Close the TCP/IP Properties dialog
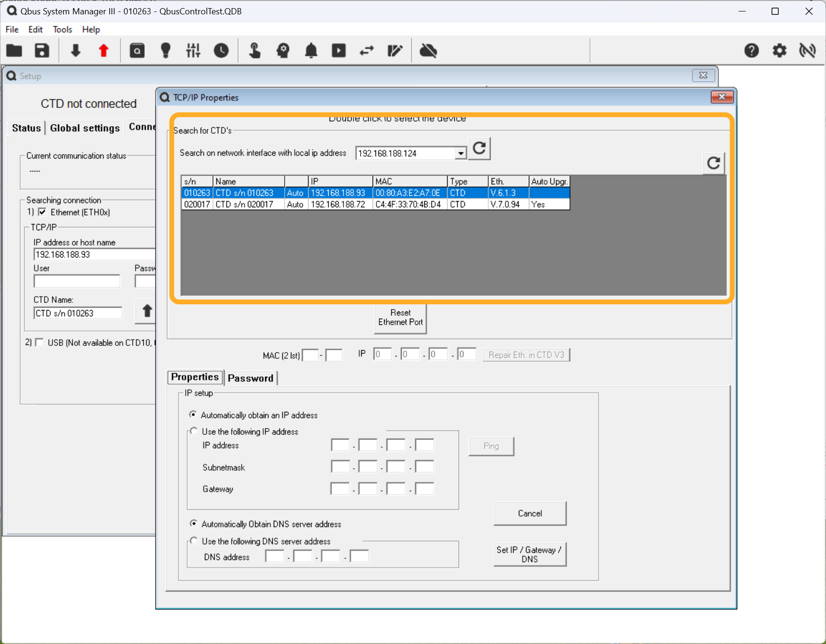This screenshot has height=644, width=826. point(722,97)
